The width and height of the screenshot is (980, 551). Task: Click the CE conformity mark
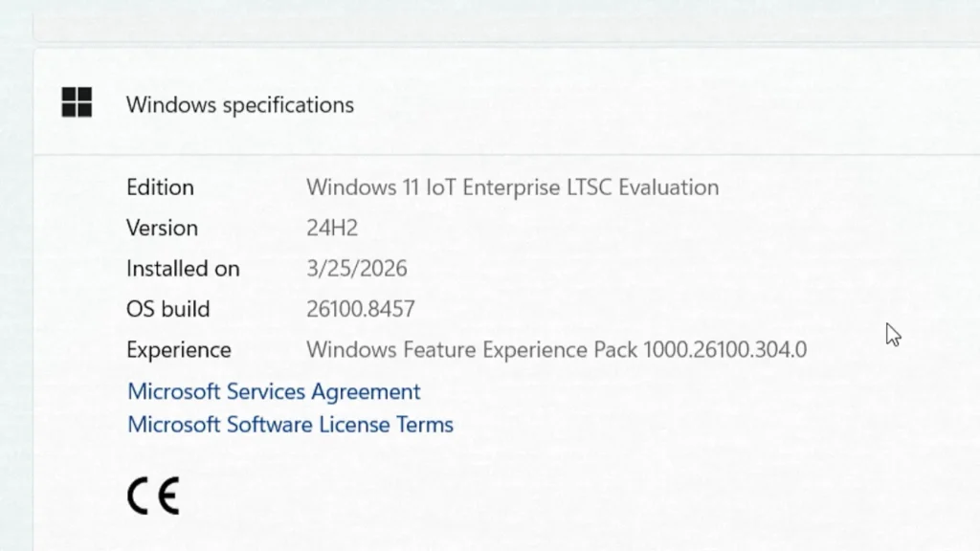click(153, 496)
